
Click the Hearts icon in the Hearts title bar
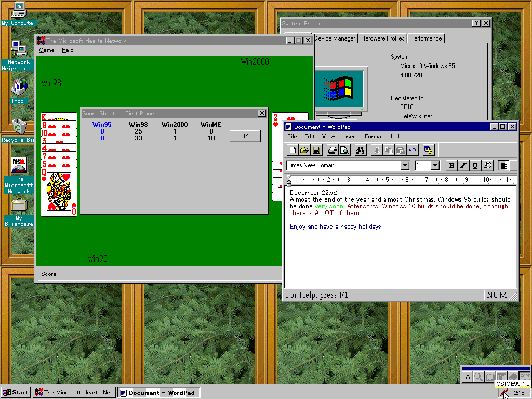(x=41, y=41)
